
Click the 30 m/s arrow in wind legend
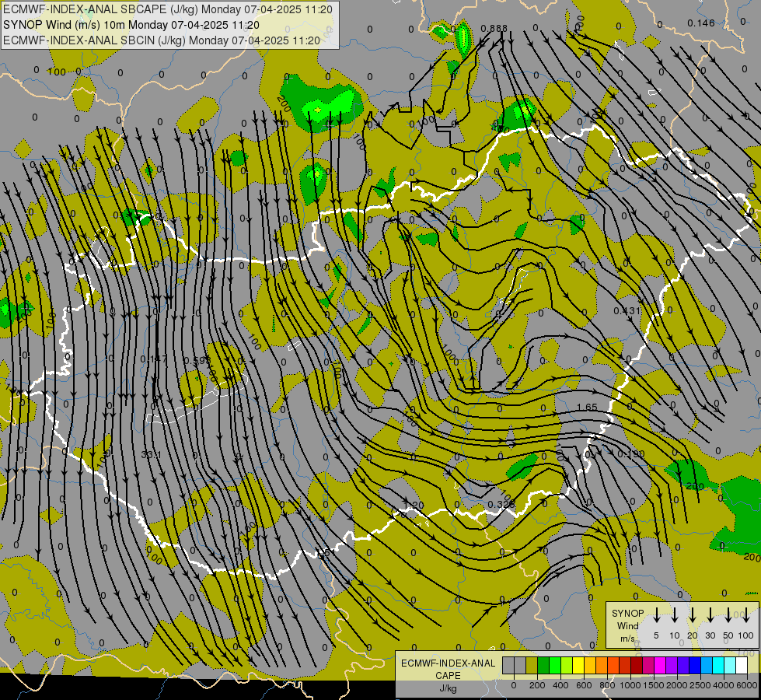(x=710, y=615)
